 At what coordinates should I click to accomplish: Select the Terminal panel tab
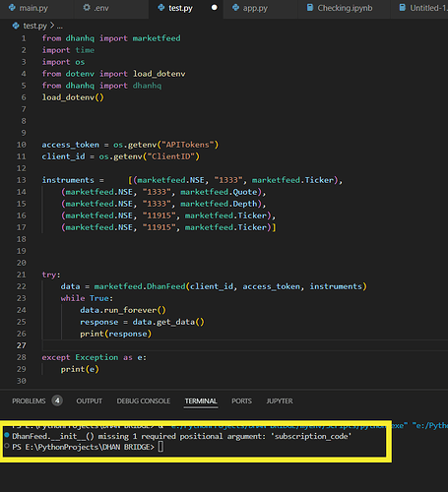pyautogui.click(x=201, y=400)
